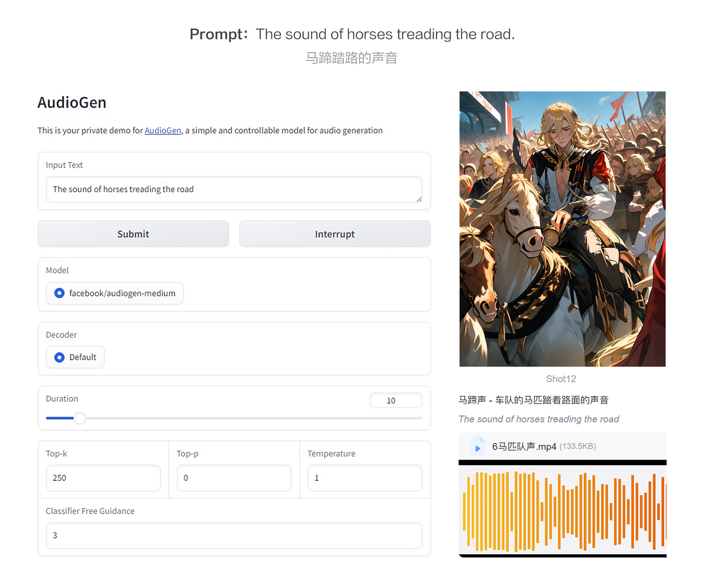Click the Top-k input field

103,478
